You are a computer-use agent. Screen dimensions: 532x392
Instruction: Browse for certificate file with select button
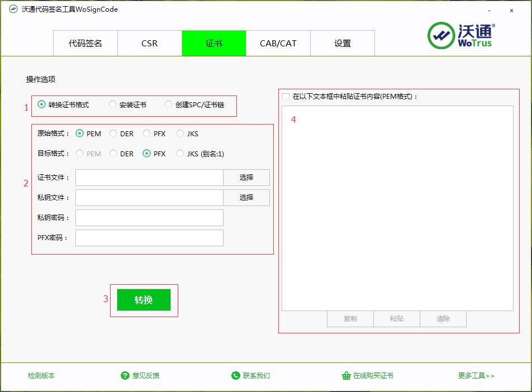[246, 178]
